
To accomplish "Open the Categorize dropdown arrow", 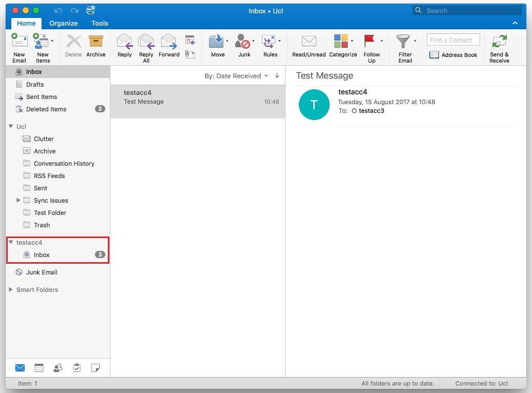I will point(352,41).
